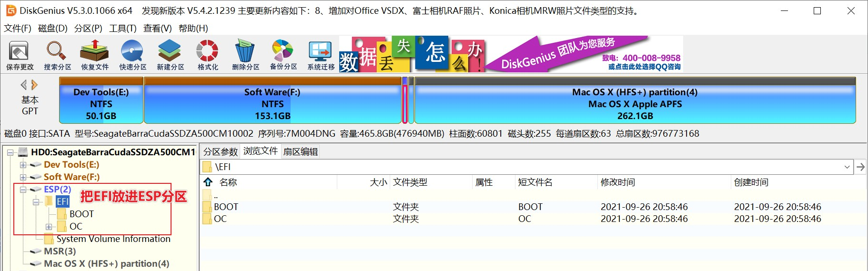Viewport: 868px width, 271px height.
Task: Select the BOOT row in file list
Action: [x=533, y=207]
